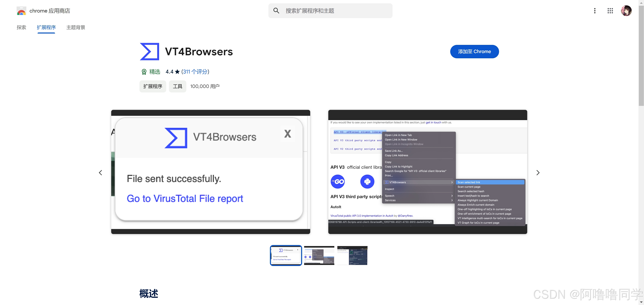Click the X close icon in first screenshot

coord(288,134)
